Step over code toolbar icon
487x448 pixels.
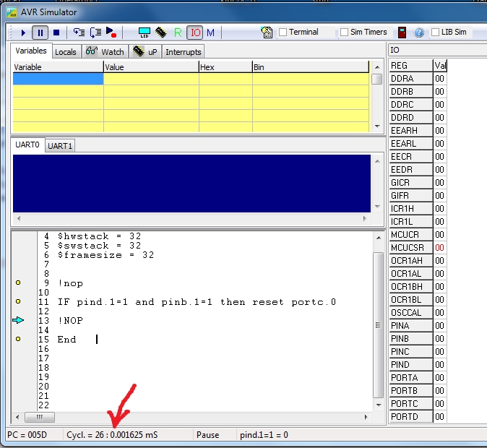[x=95, y=33]
